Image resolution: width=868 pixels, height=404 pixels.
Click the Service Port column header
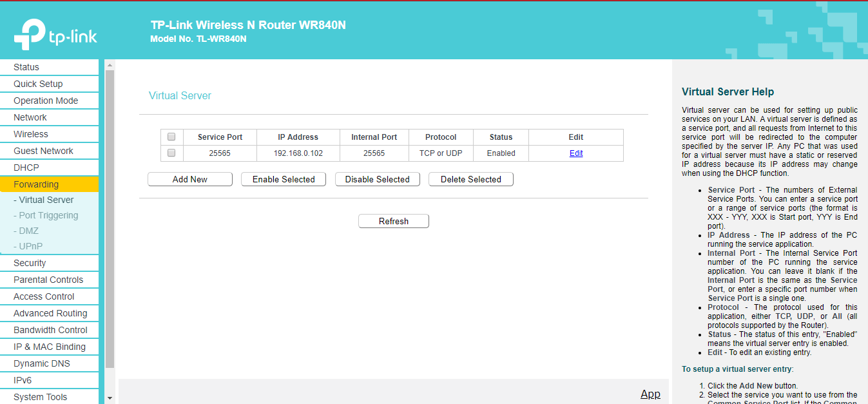click(x=220, y=137)
